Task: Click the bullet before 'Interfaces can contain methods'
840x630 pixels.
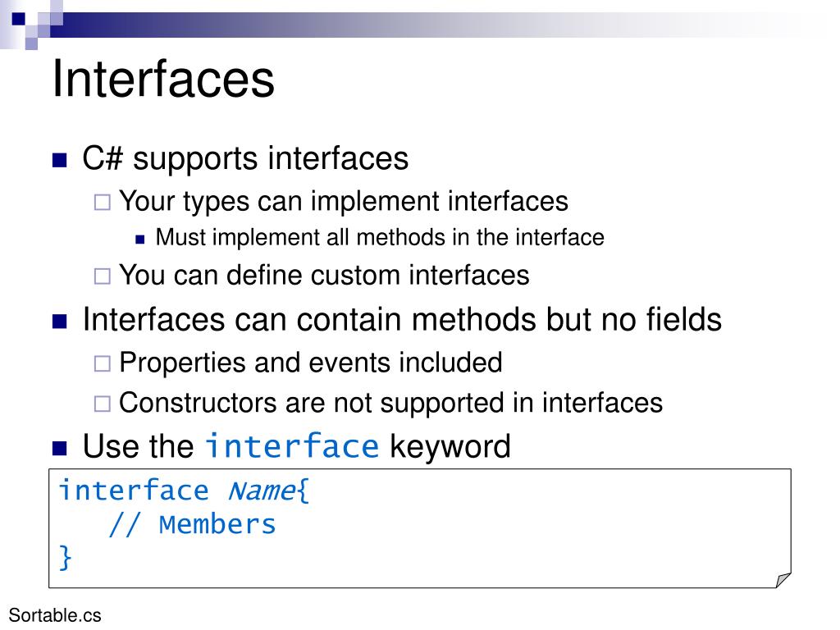Action: click(59, 321)
